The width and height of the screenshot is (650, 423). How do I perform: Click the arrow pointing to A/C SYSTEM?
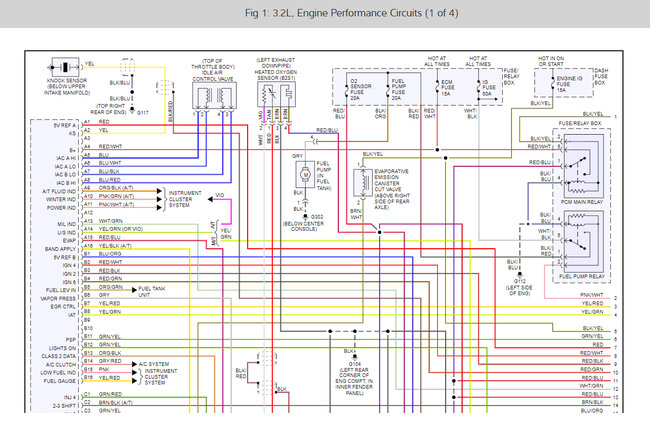click(x=134, y=364)
